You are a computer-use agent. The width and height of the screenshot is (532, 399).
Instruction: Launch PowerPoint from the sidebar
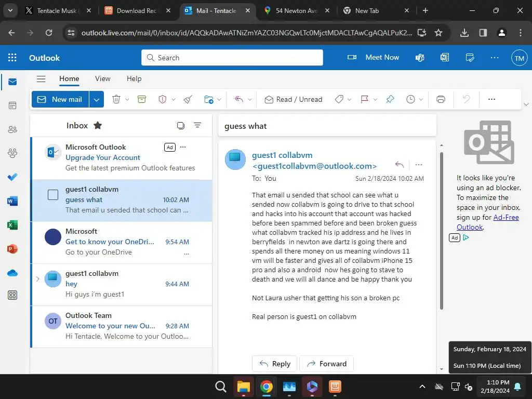coord(12,249)
